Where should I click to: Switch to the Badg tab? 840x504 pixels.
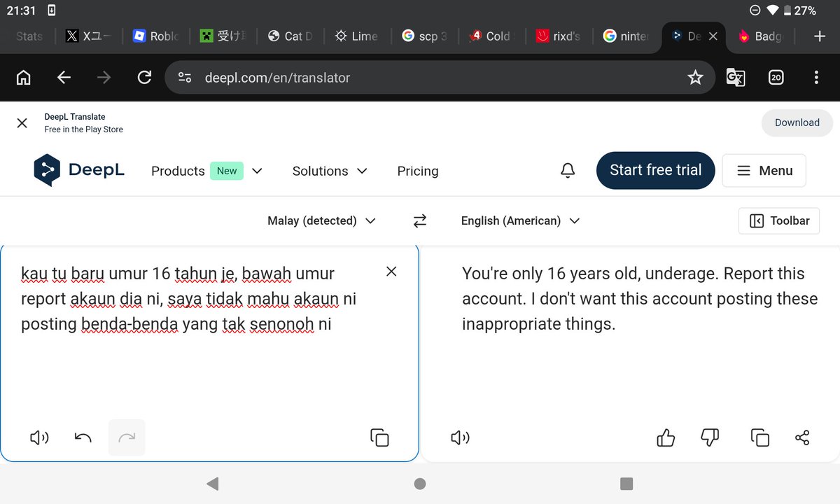point(760,36)
